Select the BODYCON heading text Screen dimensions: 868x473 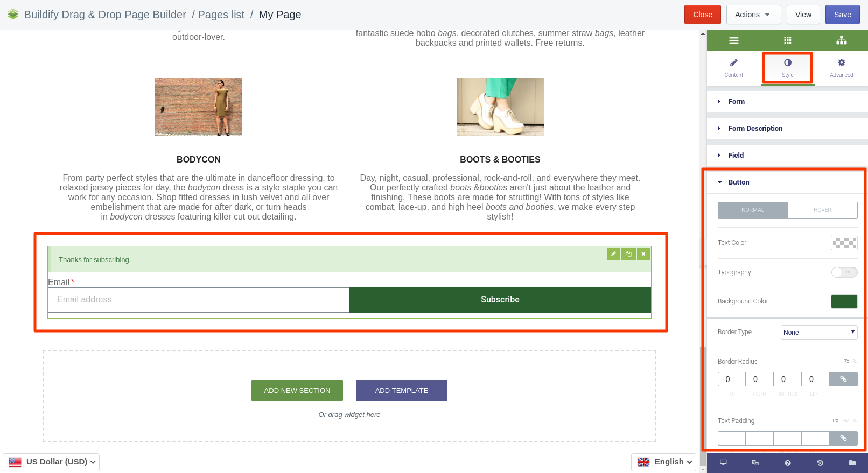pyautogui.click(x=199, y=160)
